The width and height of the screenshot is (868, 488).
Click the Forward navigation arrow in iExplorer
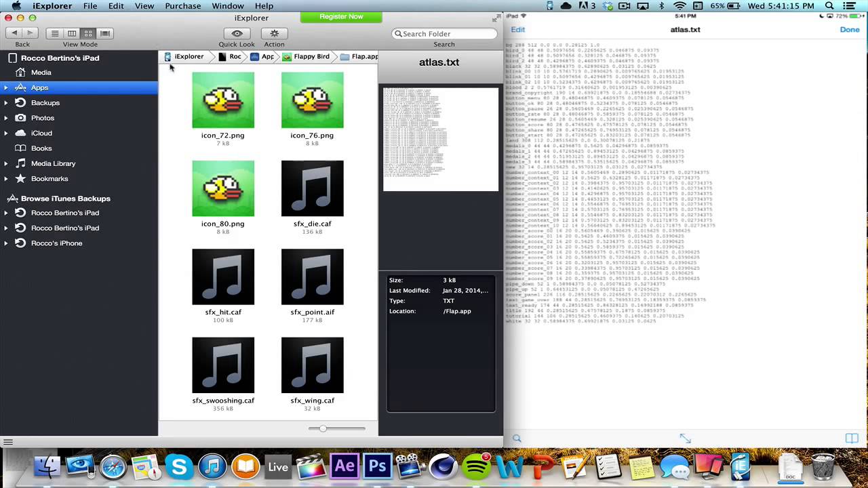[30, 33]
